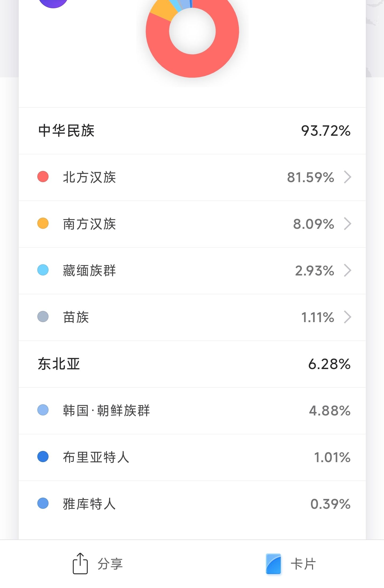The width and height of the screenshot is (384, 588).
Task: Expand the 南方汉族 row chevron
Action: pos(347,224)
